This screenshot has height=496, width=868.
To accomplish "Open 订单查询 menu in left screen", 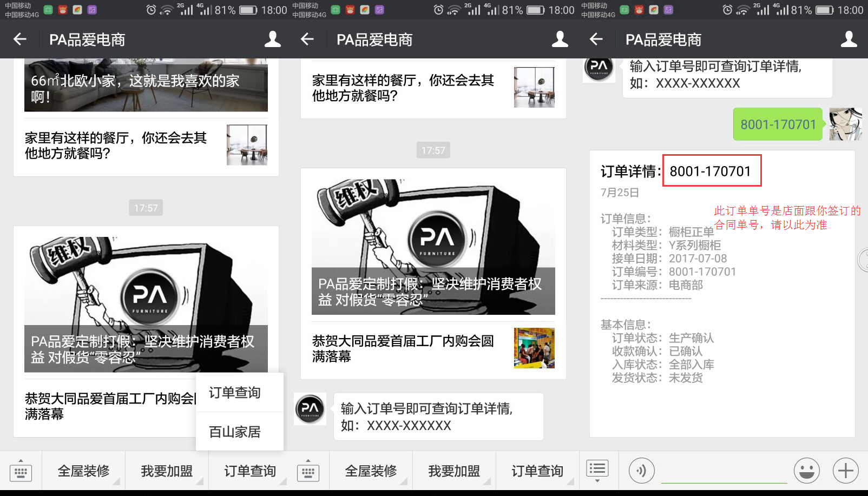I will tap(250, 471).
